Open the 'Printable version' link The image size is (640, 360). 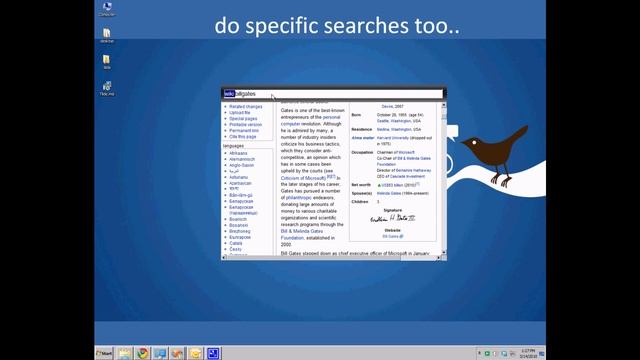click(245, 124)
